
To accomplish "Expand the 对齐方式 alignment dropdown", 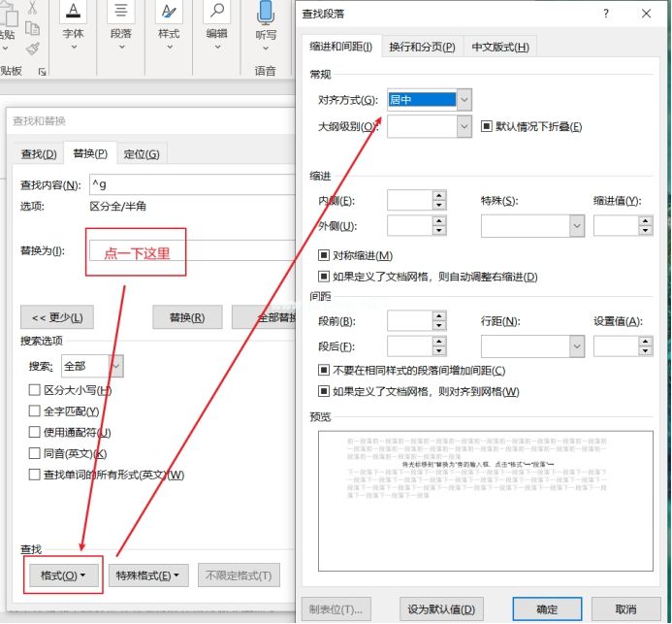I will click(464, 100).
